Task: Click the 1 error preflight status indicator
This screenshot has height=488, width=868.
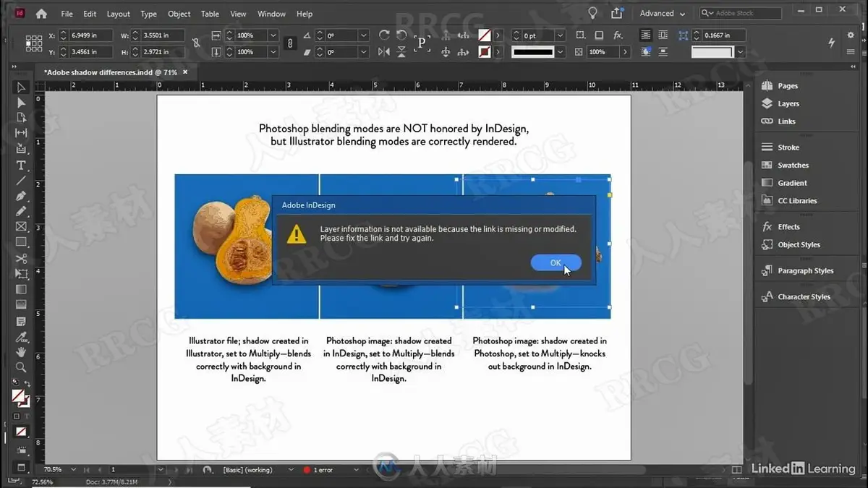Action: click(318, 470)
